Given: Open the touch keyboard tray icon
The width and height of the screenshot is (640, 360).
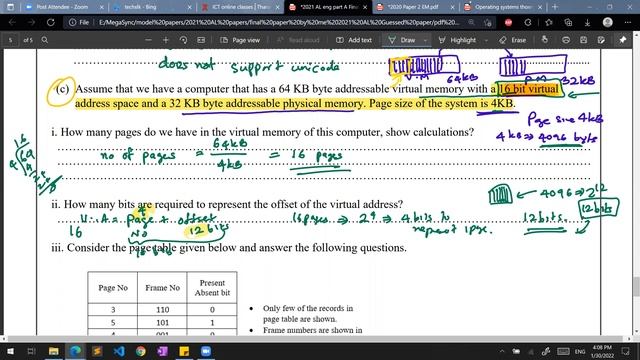Looking at the screenshot, I should point(564,351).
